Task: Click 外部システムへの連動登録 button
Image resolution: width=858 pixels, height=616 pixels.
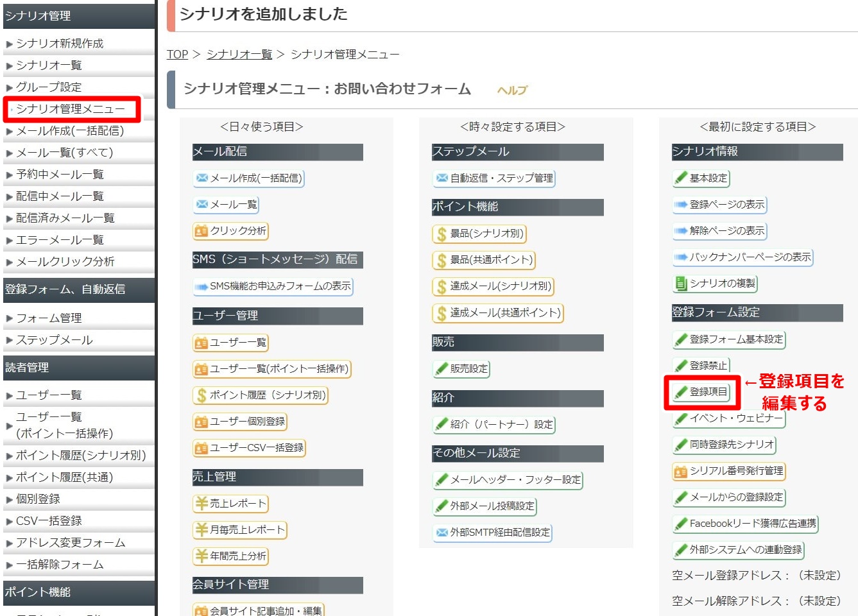Action: (x=738, y=550)
